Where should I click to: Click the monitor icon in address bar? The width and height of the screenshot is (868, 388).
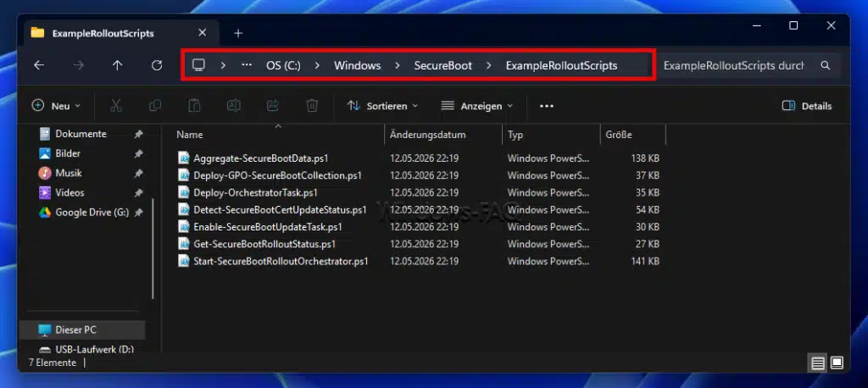point(198,65)
